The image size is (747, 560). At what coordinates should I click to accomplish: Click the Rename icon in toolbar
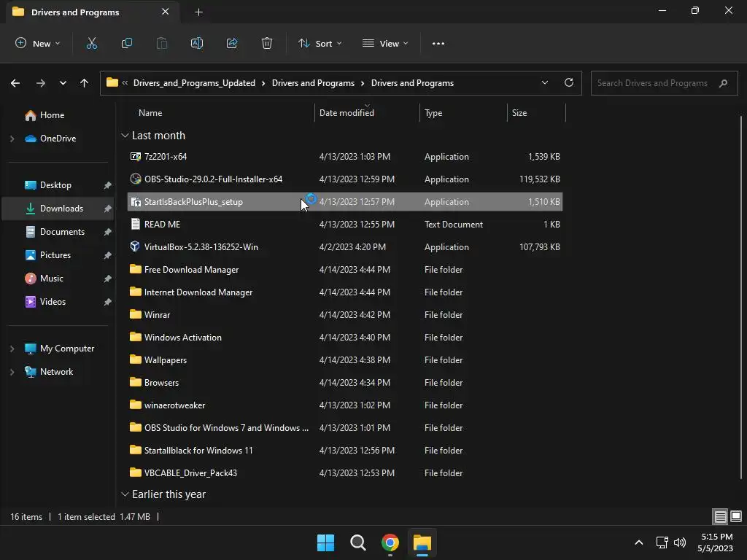[x=197, y=43]
